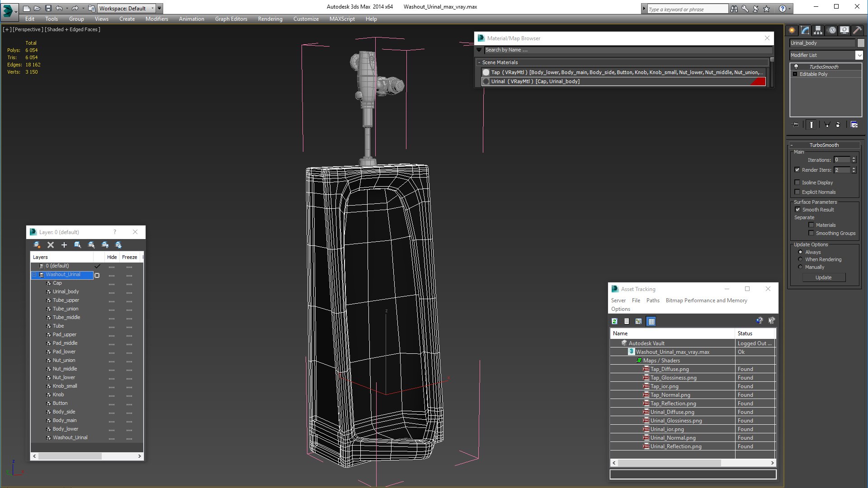868x488 pixels.
Task: Click the Undo arrow icon
Action: click(59, 8)
